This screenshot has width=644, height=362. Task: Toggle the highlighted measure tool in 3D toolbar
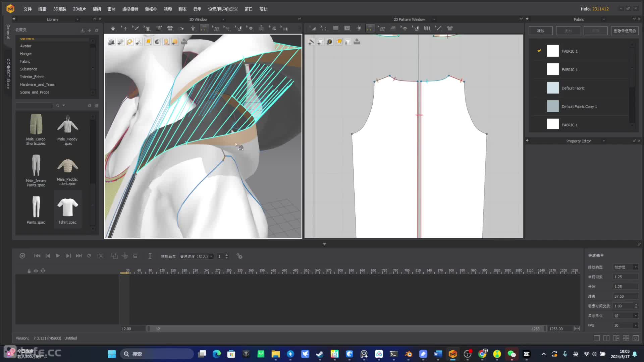(204, 28)
